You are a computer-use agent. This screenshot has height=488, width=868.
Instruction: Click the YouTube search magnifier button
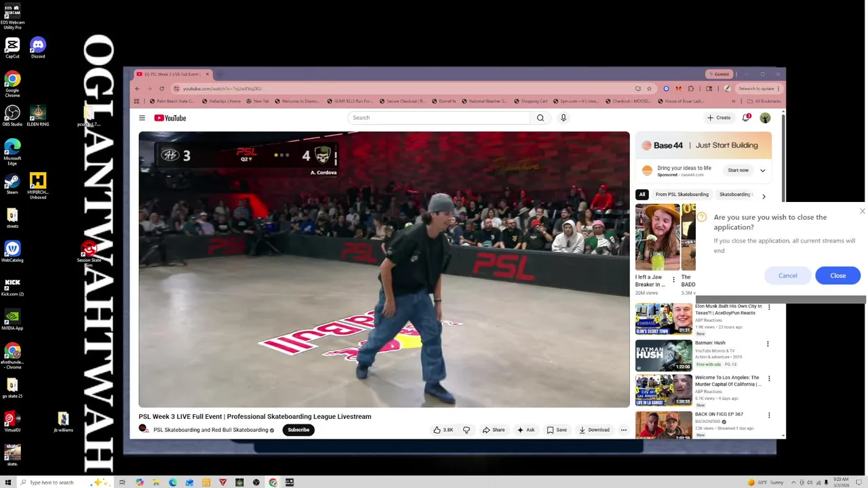tap(540, 118)
